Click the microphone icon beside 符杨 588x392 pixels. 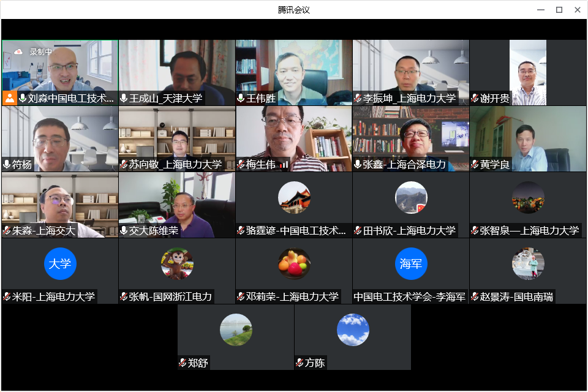tap(7, 165)
